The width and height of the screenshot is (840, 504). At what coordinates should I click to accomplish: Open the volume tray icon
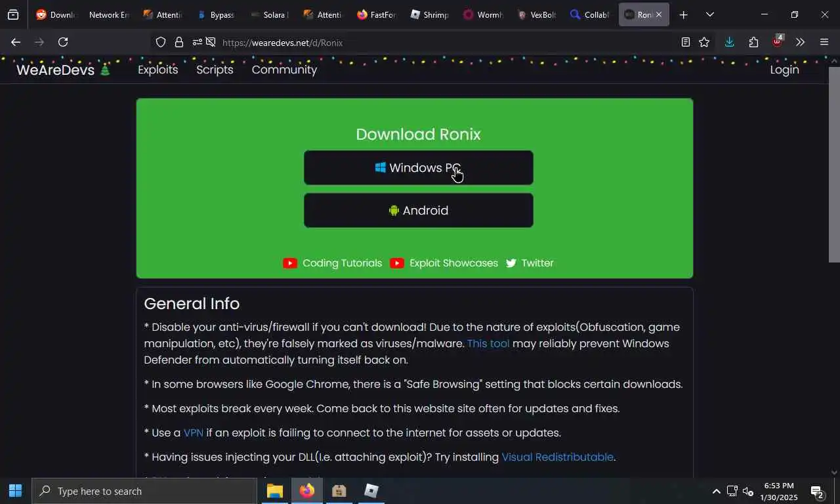click(747, 491)
